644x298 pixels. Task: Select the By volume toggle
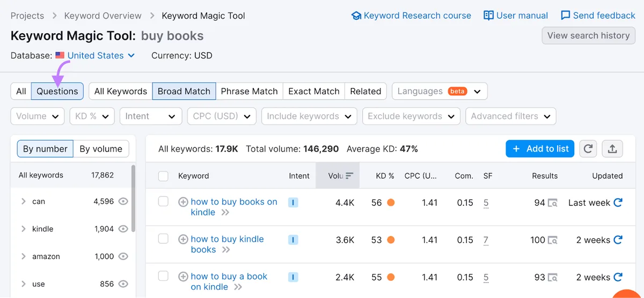pyautogui.click(x=101, y=149)
